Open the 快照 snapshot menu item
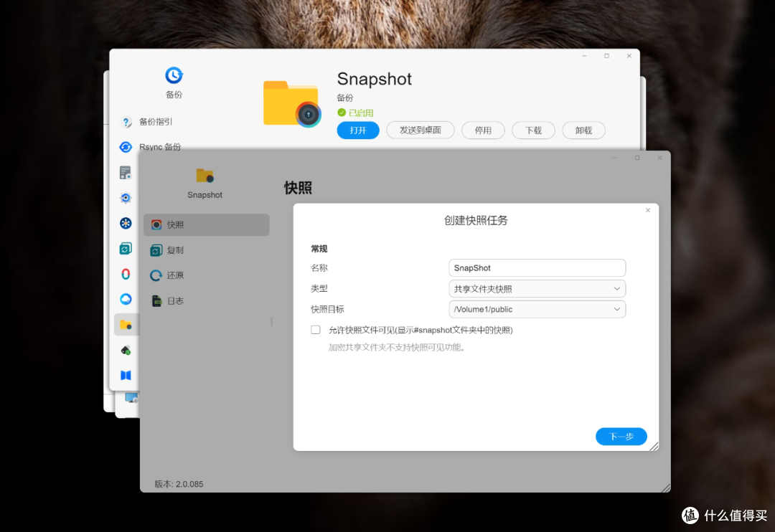 (x=206, y=224)
